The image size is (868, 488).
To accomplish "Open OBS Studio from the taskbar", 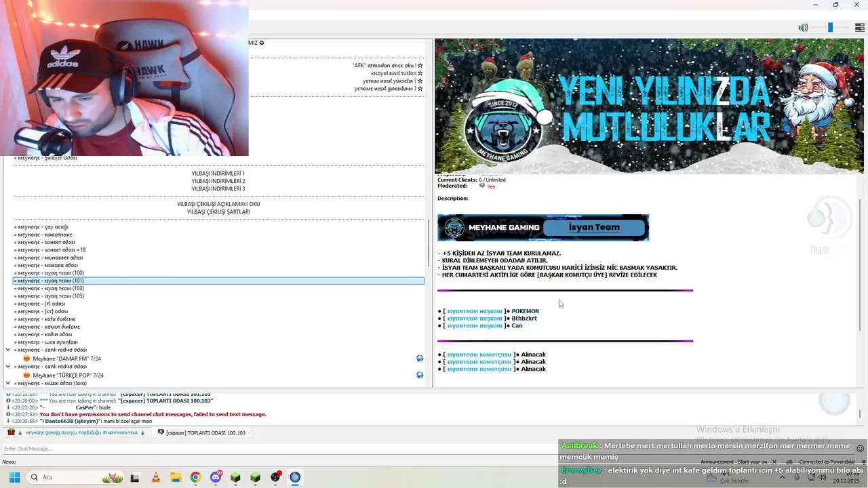I will 275,477.
